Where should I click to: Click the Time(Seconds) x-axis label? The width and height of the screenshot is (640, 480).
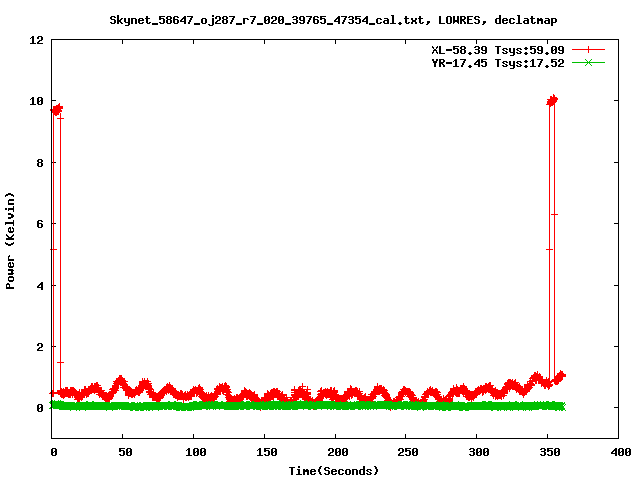(x=333, y=471)
